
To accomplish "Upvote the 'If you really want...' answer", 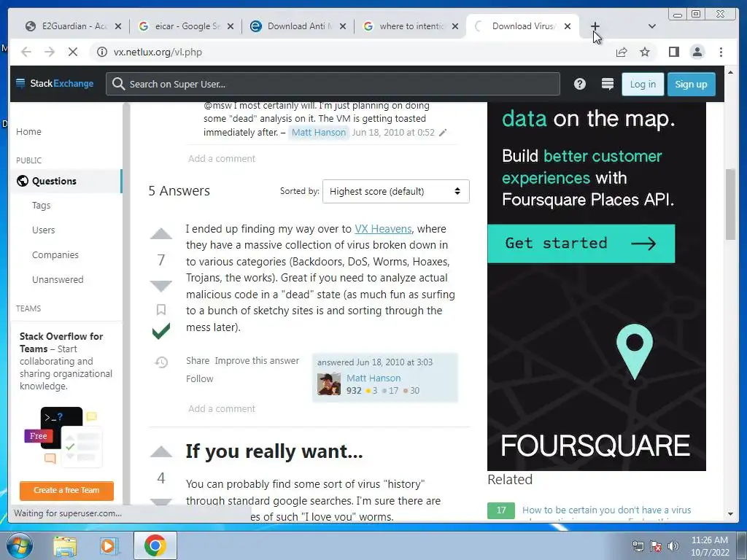I will point(161,452).
